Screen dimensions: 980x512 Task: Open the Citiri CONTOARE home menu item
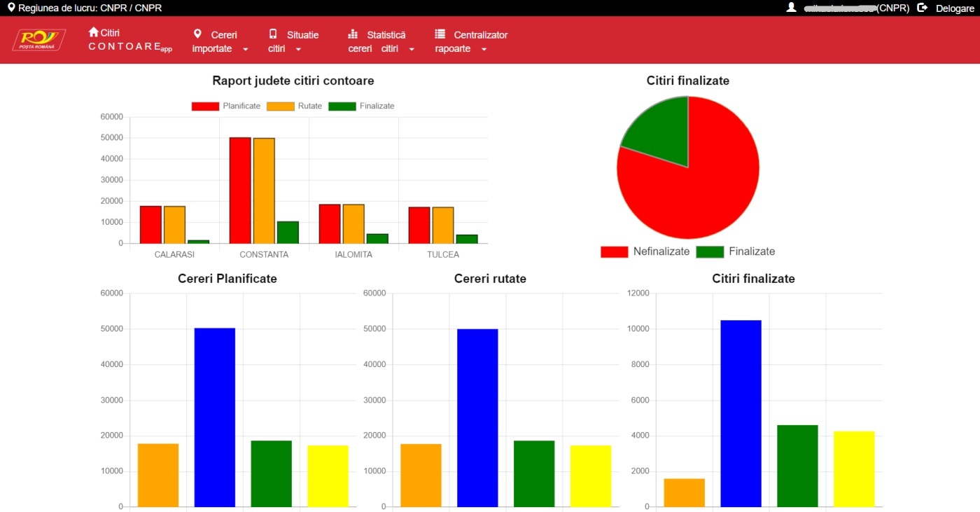tap(129, 41)
